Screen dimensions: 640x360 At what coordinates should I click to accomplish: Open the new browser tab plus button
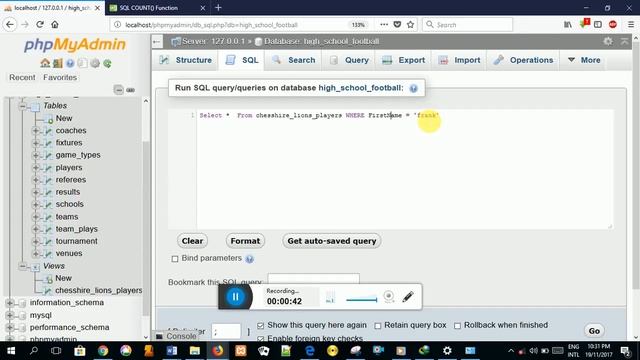[218, 7]
